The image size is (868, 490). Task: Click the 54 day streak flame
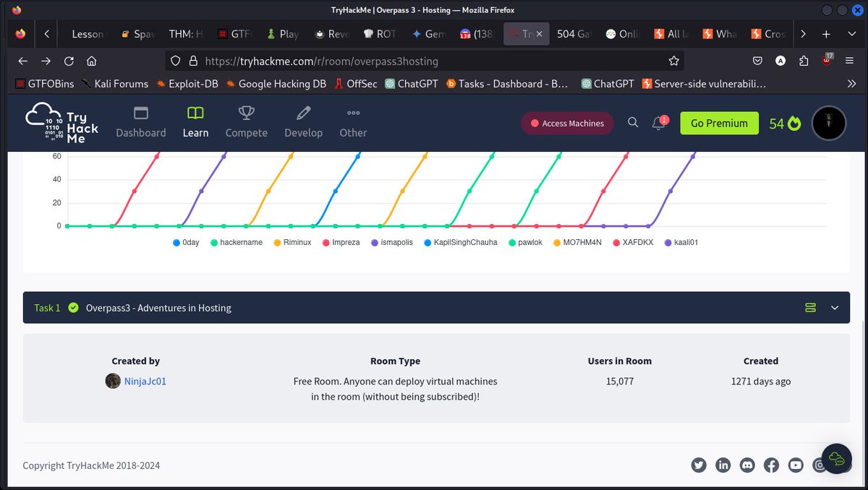(x=786, y=124)
